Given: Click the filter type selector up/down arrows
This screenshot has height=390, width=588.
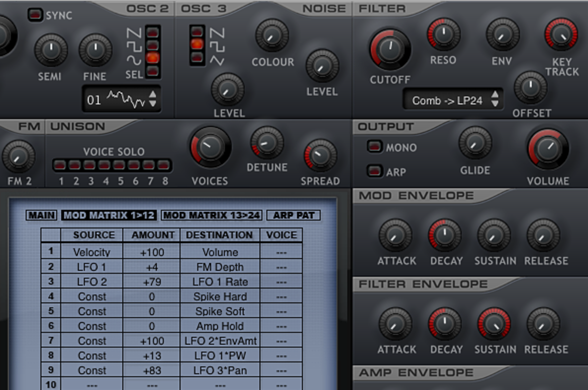Looking at the screenshot, I should (x=495, y=99).
